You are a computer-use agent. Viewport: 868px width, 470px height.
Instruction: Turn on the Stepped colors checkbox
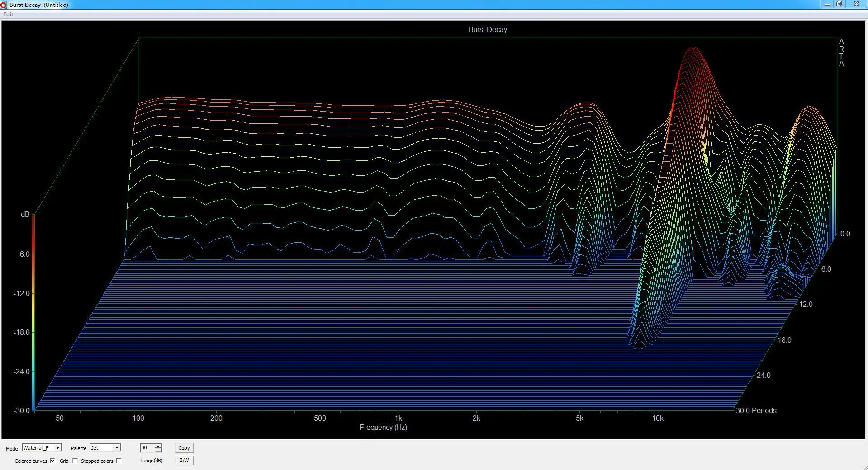coord(119,461)
